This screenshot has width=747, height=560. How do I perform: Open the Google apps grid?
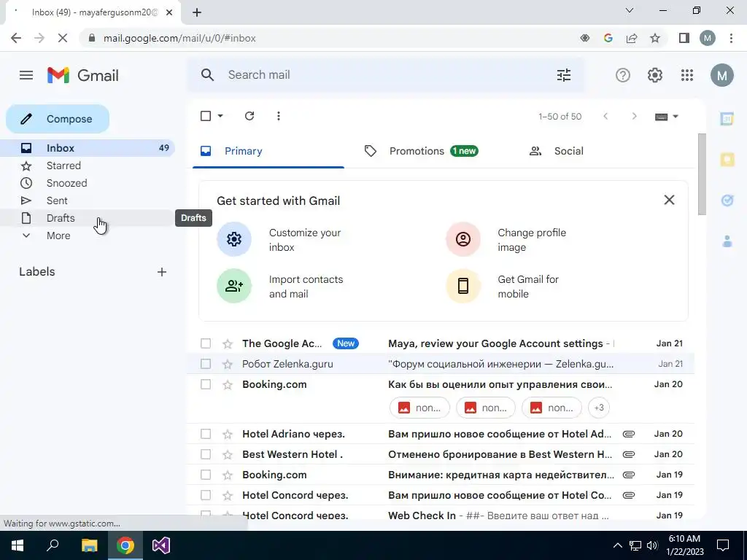[687, 75]
